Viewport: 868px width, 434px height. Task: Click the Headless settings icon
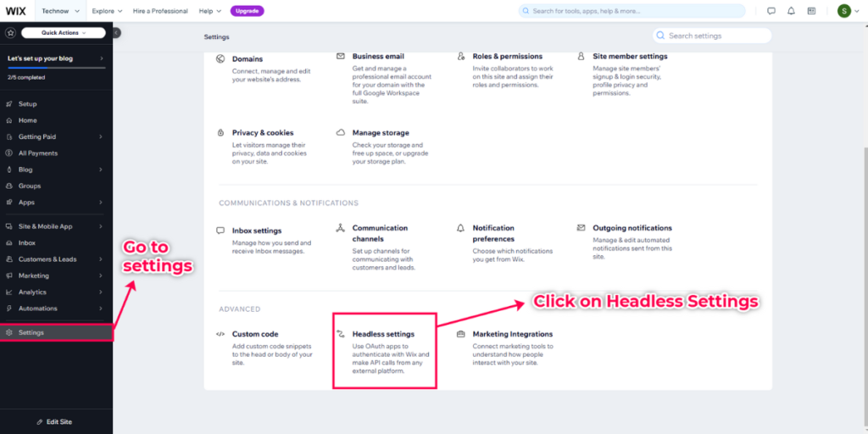tap(341, 334)
